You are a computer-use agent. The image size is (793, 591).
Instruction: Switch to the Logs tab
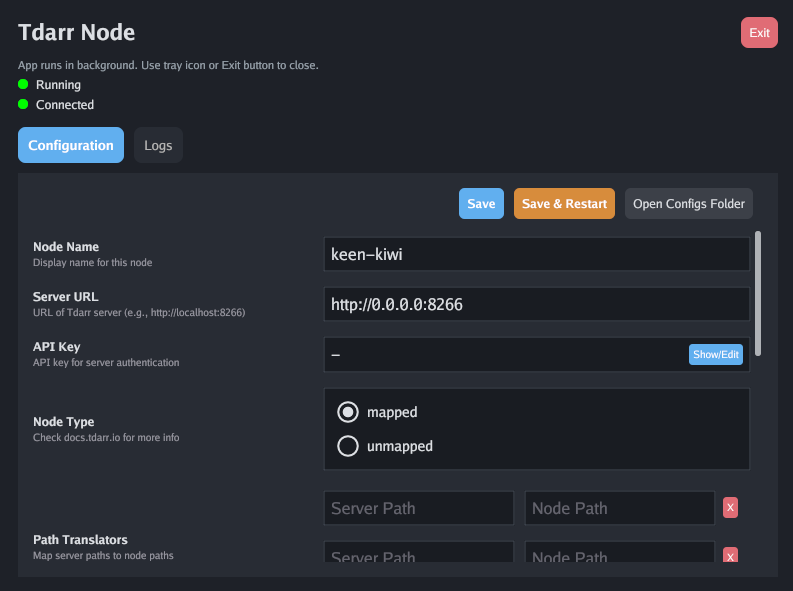point(158,145)
